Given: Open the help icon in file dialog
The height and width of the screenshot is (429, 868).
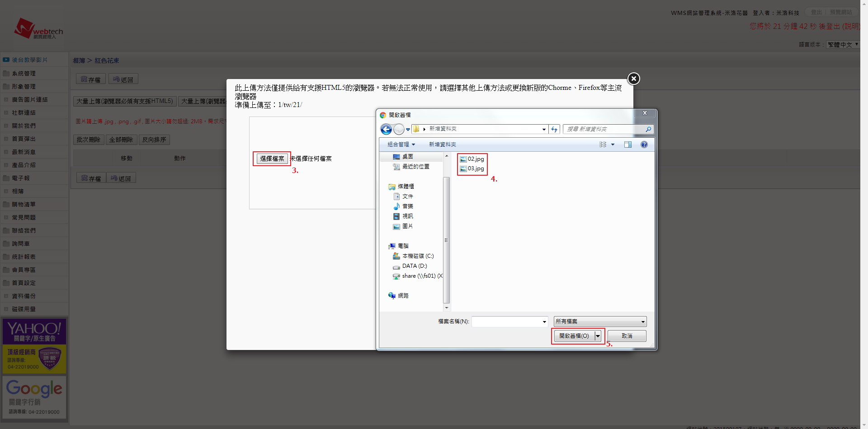Looking at the screenshot, I should [x=644, y=145].
